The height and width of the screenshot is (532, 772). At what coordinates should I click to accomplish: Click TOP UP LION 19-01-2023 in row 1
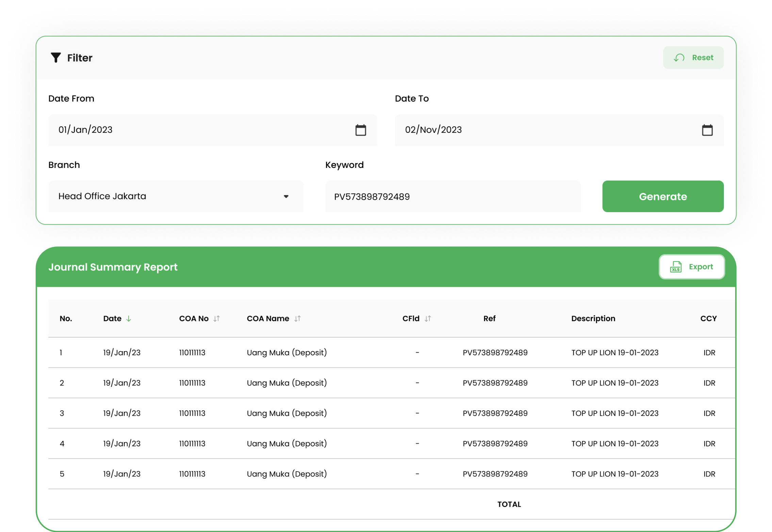(614, 353)
